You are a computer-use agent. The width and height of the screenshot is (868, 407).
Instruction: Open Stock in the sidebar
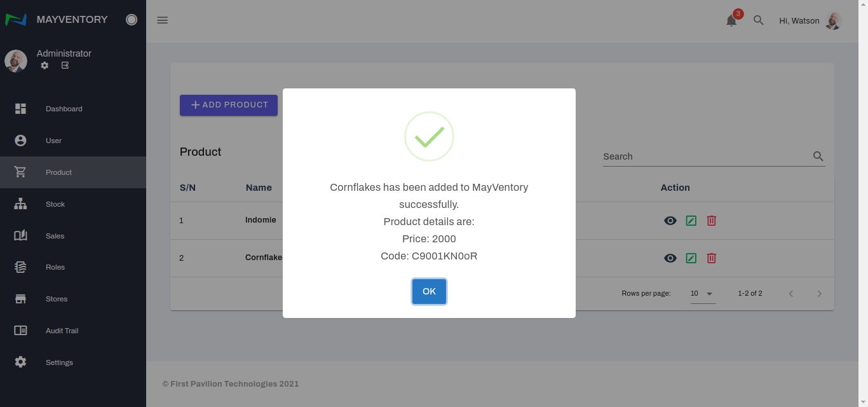(55, 204)
